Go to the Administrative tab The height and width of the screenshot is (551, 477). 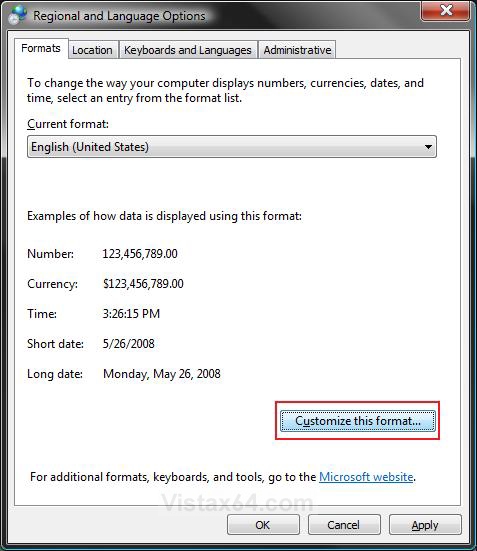click(x=297, y=50)
